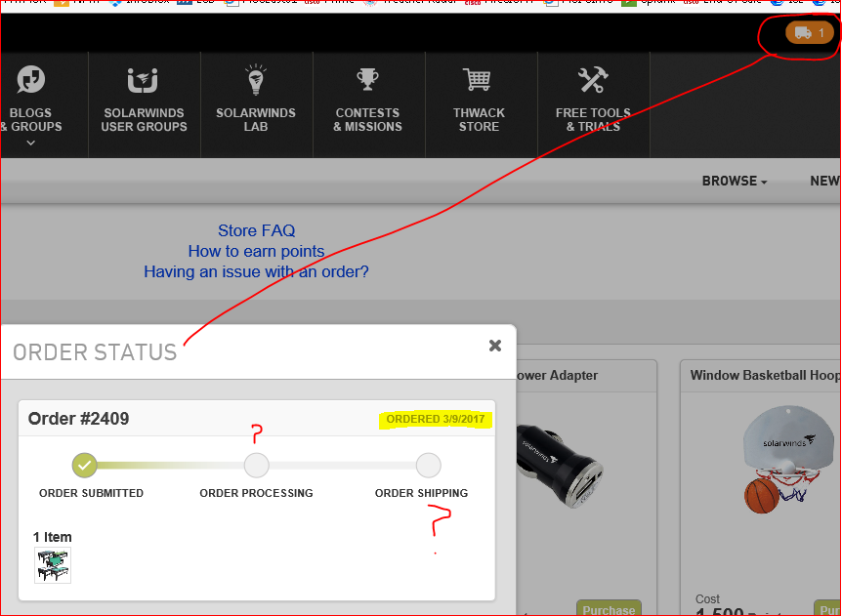
Task: Click the Order Submitted checkmark step
Action: click(85, 466)
